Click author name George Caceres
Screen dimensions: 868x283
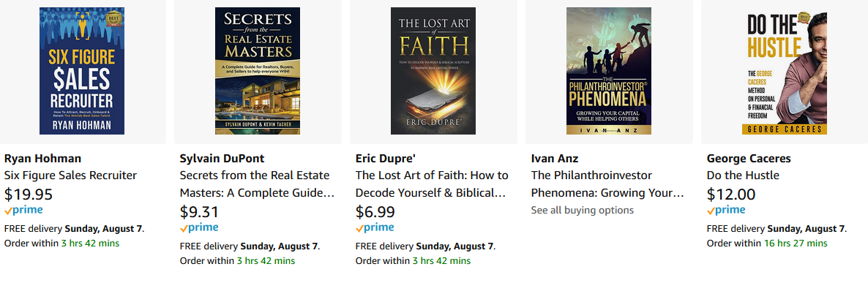tap(749, 159)
